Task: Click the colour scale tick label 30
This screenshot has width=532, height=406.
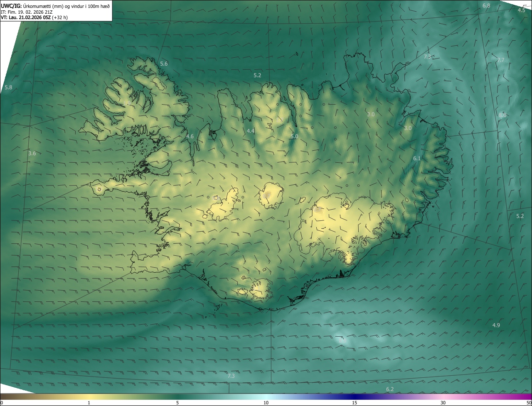Action: (443, 403)
